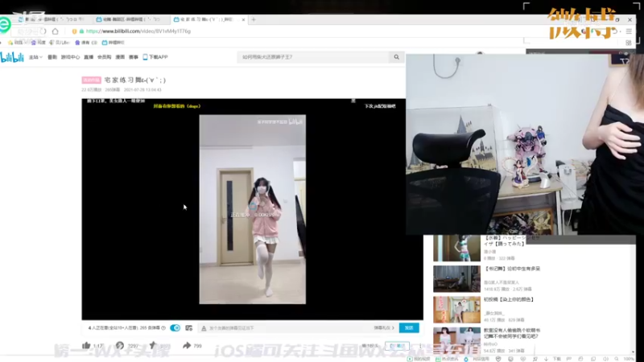Open 【书记舞】 recommended video thumbnail
Viewport: 644px width, 362px height.
456,278
